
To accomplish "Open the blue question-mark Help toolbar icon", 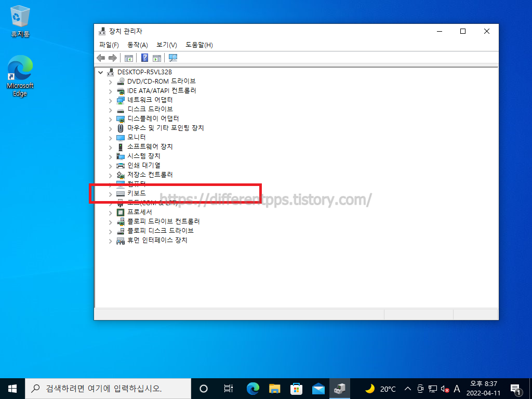I will click(x=144, y=58).
